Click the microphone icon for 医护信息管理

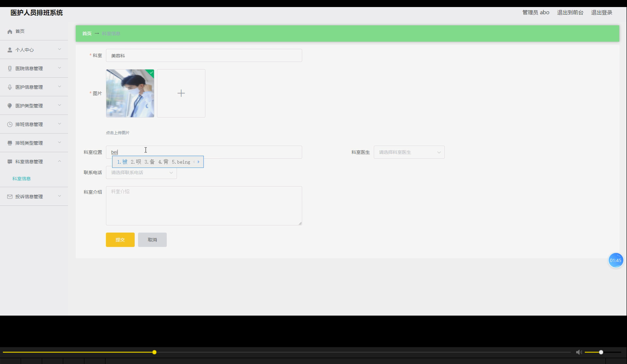point(10,87)
